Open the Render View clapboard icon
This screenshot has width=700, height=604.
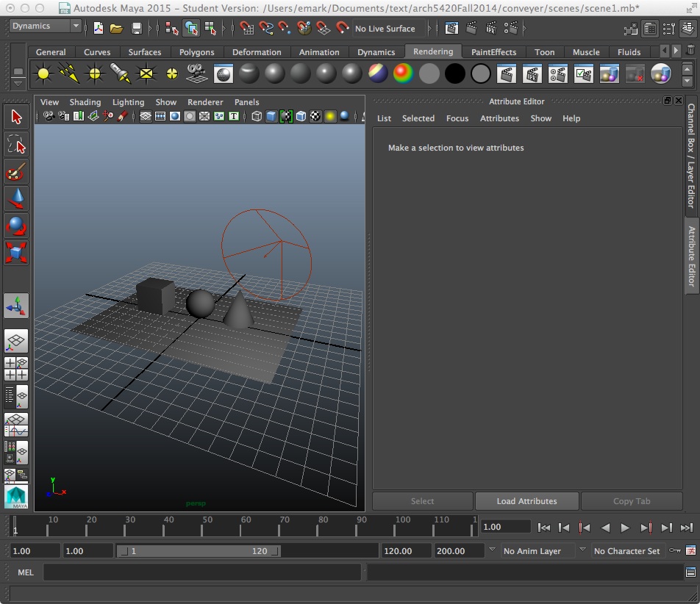point(452,29)
